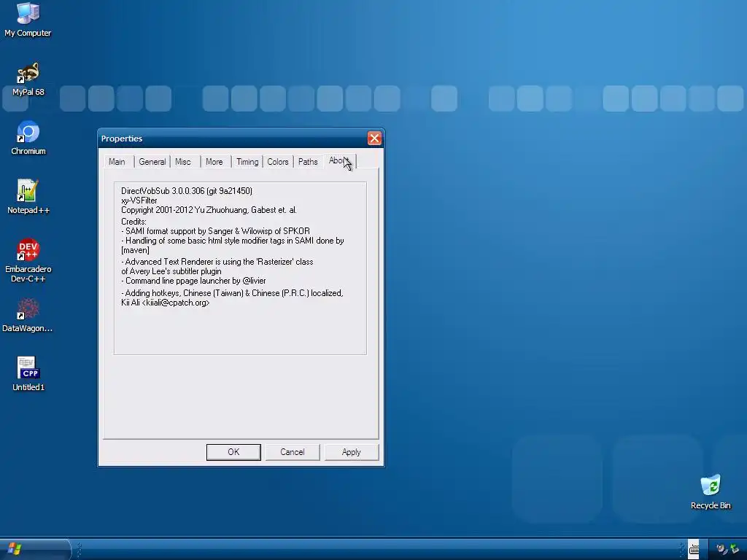Click the SAMI format support credit line
The height and width of the screenshot is (560, 747).
pos(215,231)
